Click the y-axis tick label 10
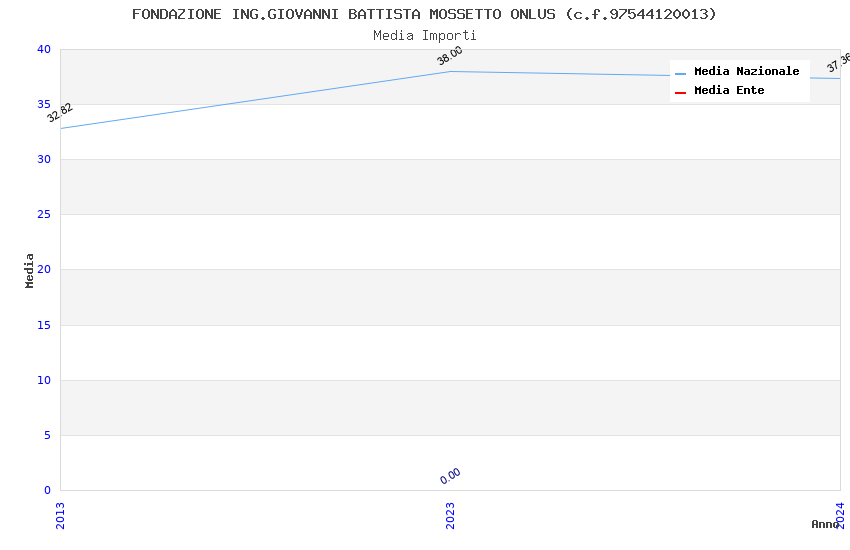This screenshot has height=550, width=850. click(x=44, y=380)
